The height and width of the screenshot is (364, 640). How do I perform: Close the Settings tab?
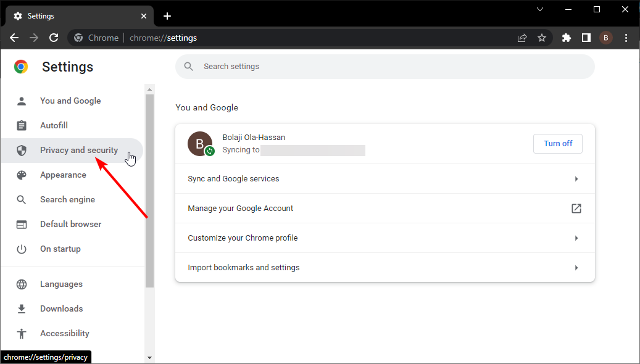point(144,16)
